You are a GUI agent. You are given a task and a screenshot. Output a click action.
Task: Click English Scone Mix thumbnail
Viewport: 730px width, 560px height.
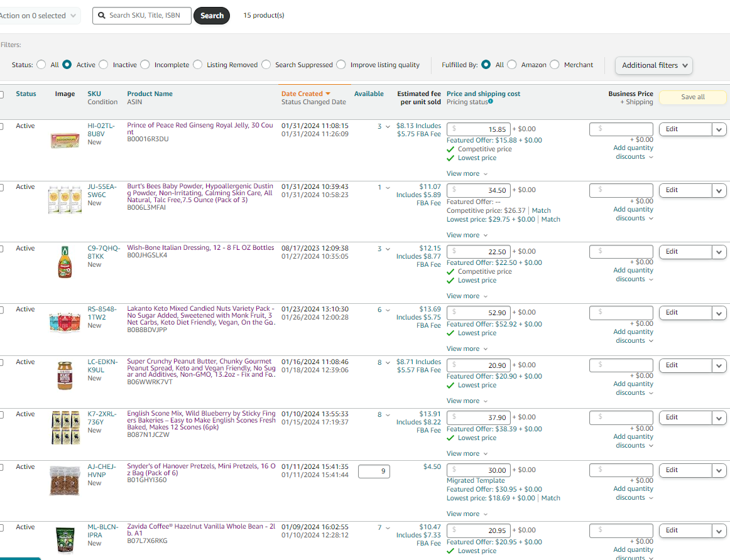coord(65,428)
